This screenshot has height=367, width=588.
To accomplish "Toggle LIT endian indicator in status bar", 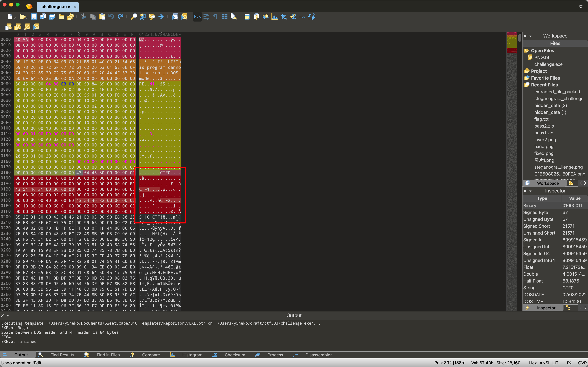I will (555, 363).
